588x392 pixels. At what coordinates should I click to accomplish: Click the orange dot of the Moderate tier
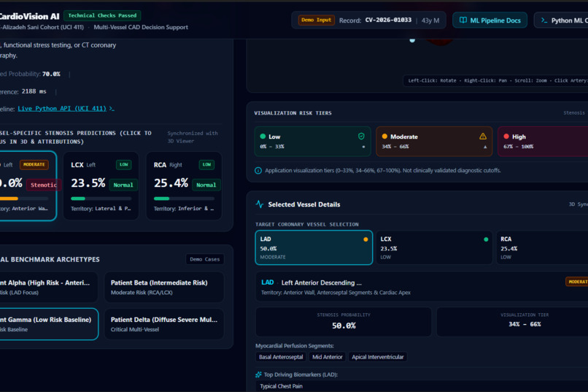384,137
